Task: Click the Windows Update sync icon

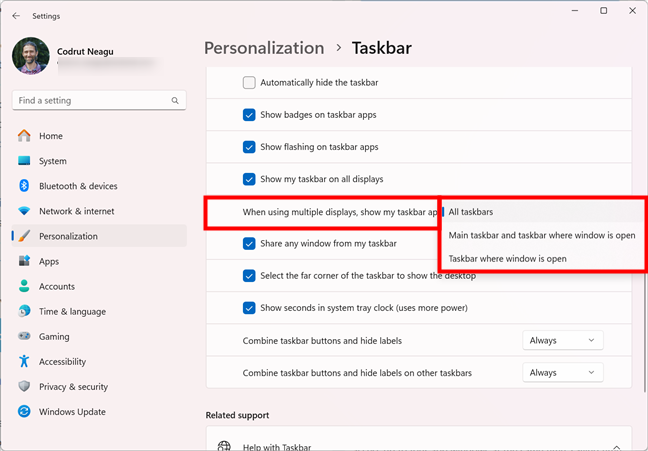Action: [x=24, y=411]
